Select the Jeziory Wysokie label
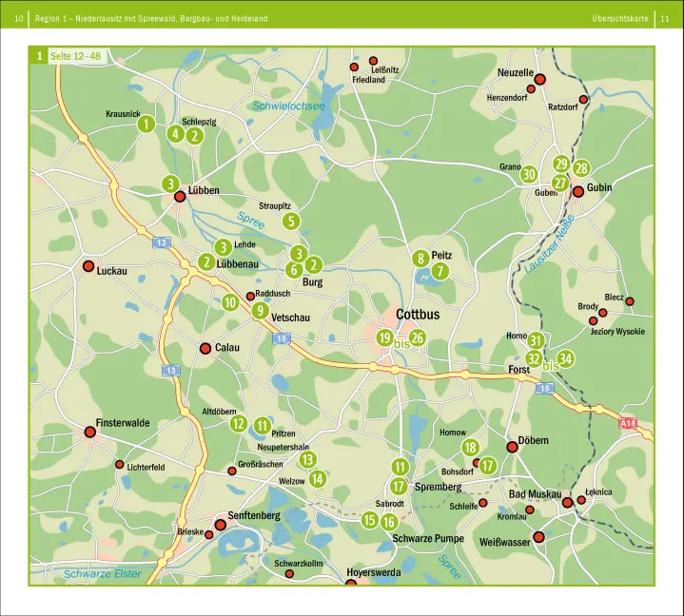 [617, 332]
